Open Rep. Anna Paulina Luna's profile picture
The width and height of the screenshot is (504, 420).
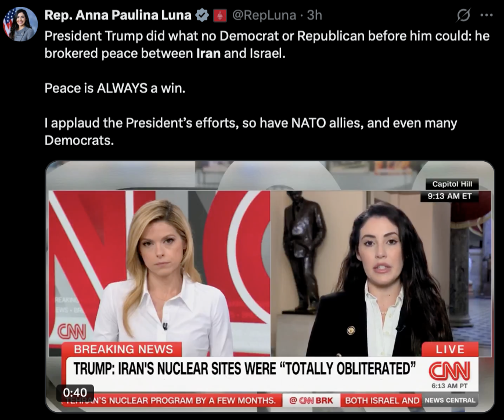click(20, 24)
